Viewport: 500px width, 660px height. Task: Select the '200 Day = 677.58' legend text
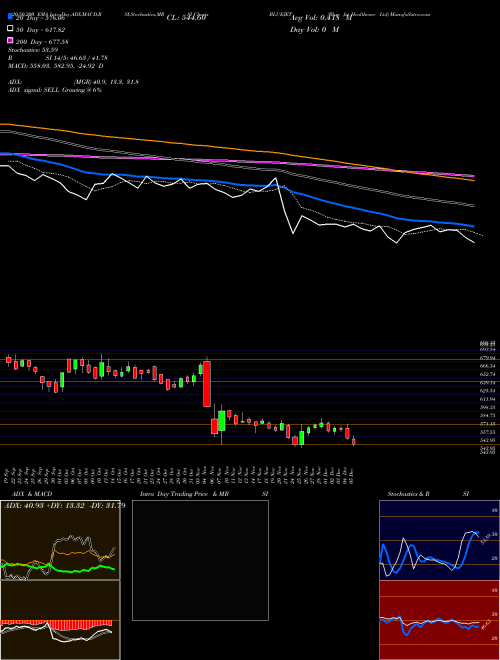[42, 41]
